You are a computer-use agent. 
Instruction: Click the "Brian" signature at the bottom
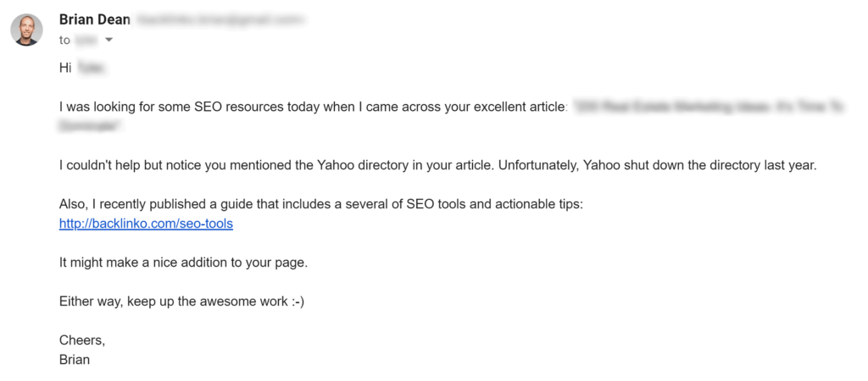(x=75, y=359)
